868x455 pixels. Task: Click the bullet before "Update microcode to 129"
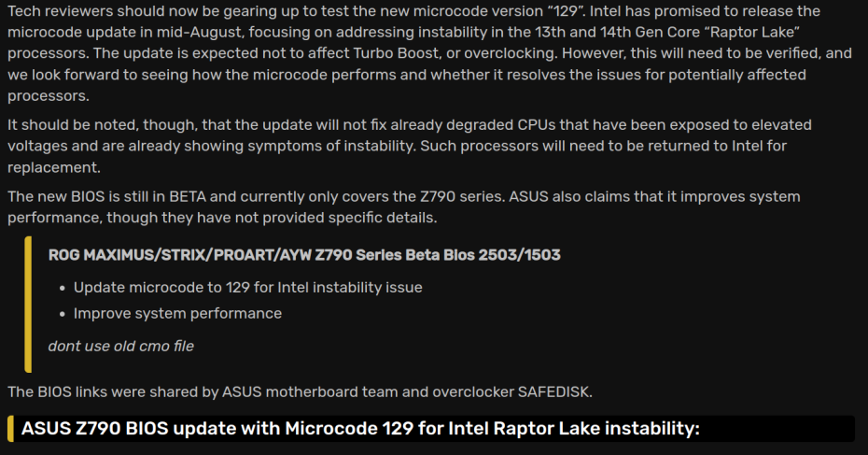click(x=62, y=288)
